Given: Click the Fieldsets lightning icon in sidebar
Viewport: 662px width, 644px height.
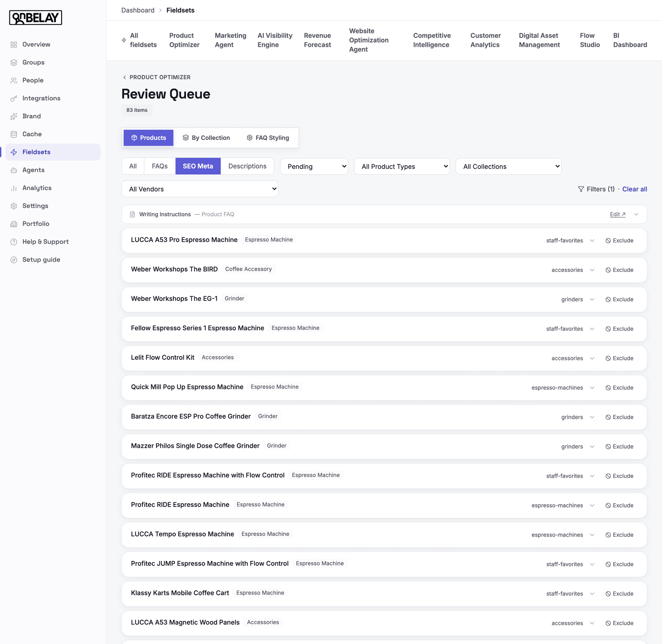Looking at the screenshot, I should tap(14, 152).
